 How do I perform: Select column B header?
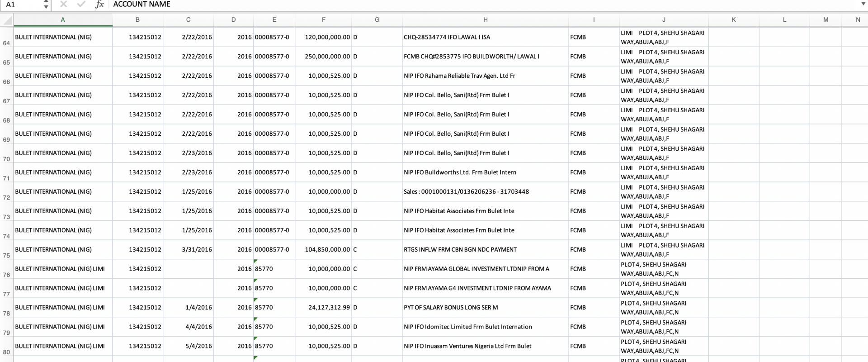coord(137,20)
